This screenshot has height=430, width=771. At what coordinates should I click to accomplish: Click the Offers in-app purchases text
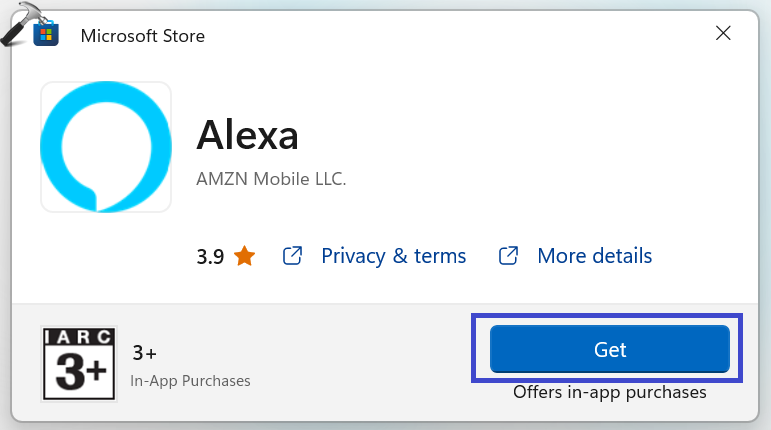click(x=609, y=392)
